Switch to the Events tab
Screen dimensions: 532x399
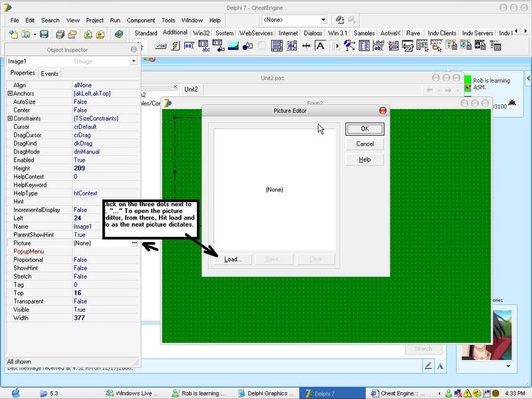tap(50, 73)
